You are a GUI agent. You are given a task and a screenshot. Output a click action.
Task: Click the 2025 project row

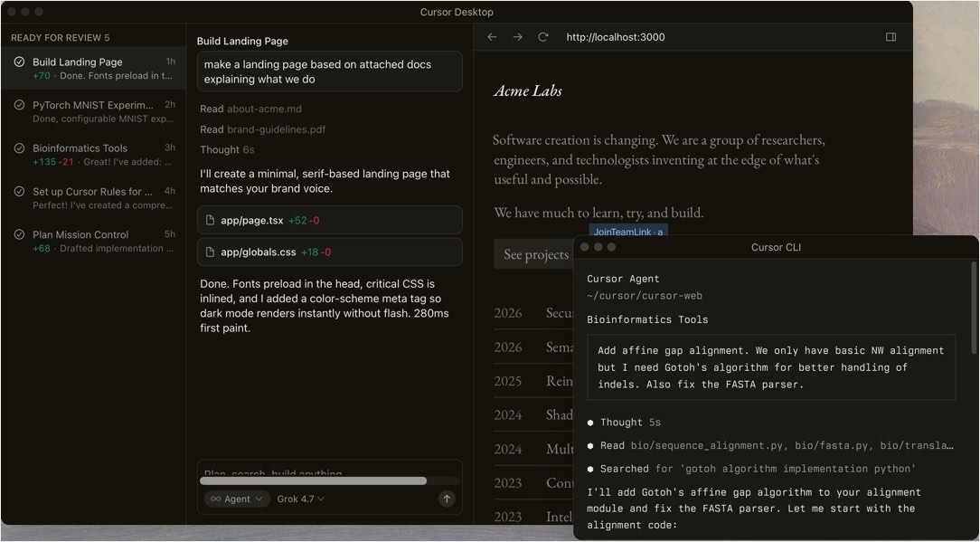pos(533,381)
